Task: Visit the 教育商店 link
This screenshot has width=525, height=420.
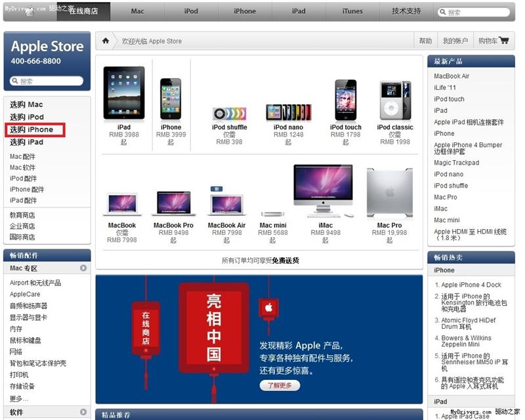Action: click(x=22, y=215)
